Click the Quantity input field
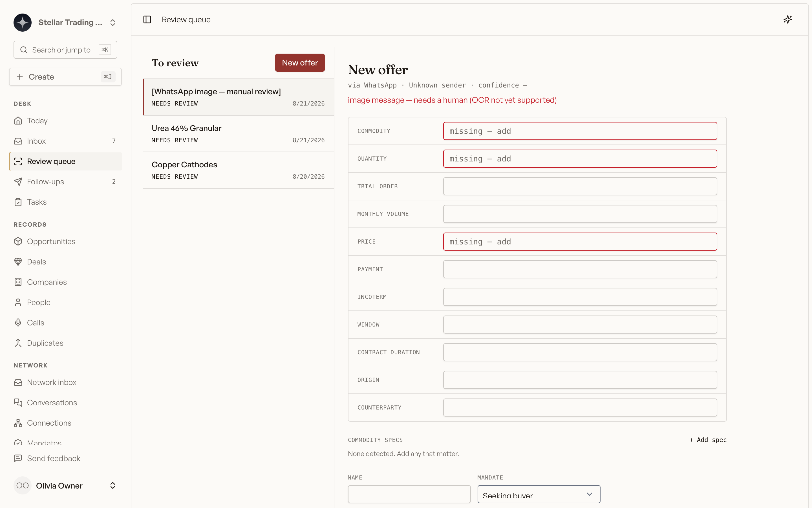812x508 pixels. pyautogui.click(x=580, y=159)
